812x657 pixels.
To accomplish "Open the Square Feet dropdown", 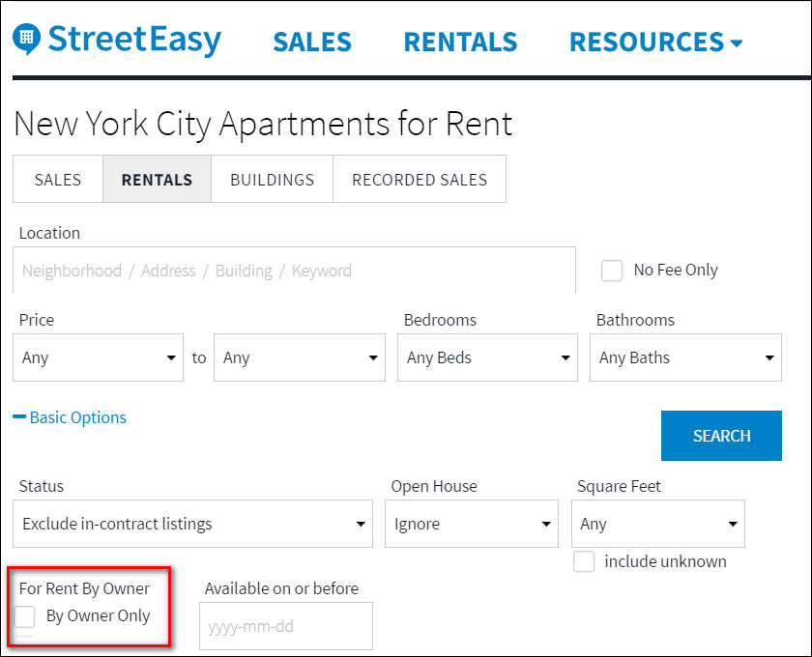I will click(657, 524).
